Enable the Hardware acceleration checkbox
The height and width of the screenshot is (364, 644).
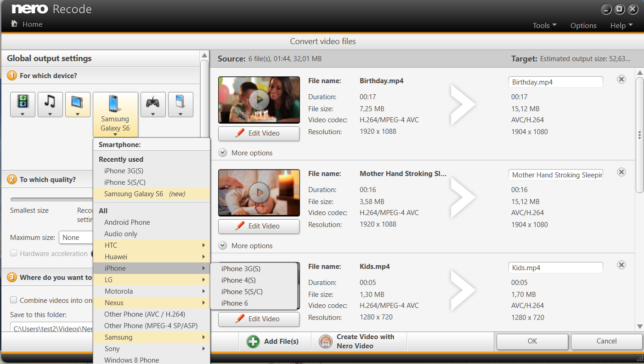coord(14,253)
